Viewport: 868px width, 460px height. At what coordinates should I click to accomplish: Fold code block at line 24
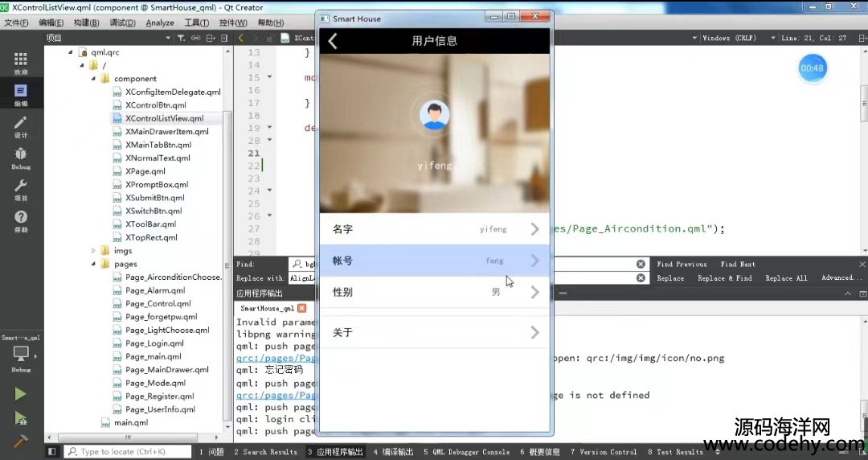[269, 191]
